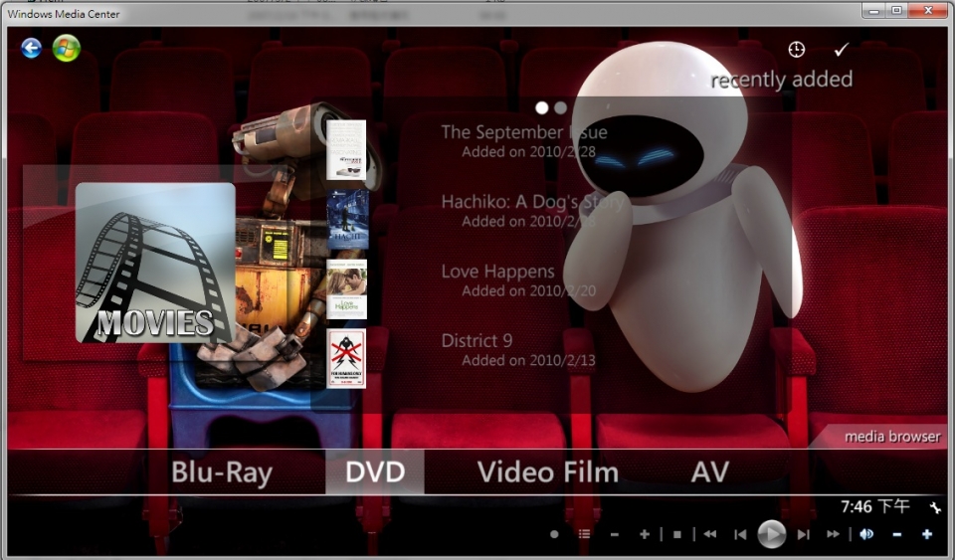Click channel down minus button
This screenshot has height=560, width=955.
tap(615, 534)
